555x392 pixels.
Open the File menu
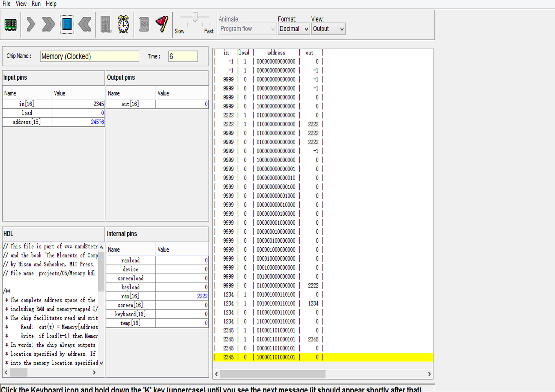click(6, 4)
